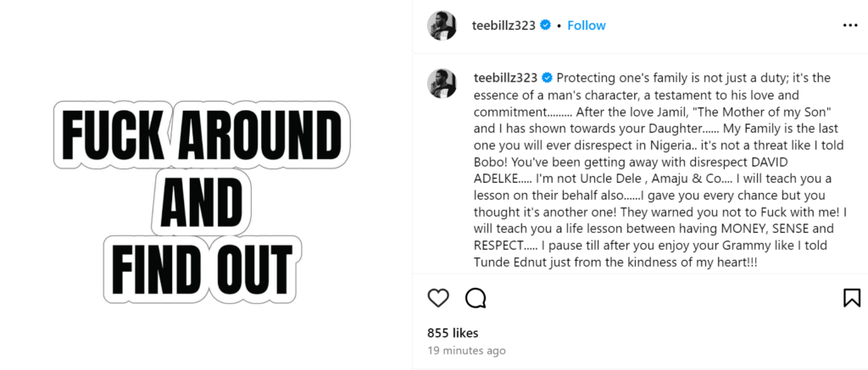Click the caption's opening word Protecting

[592, 78]
